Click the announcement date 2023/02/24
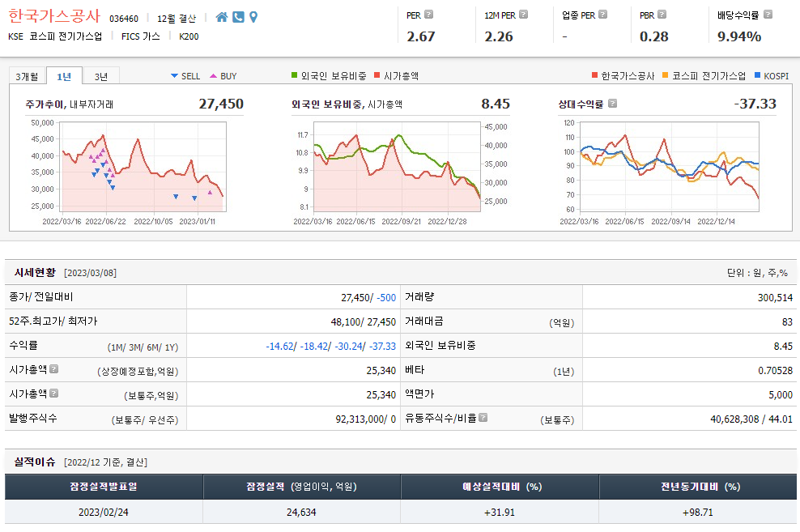800x532 pixels. (x=104, y=512)
